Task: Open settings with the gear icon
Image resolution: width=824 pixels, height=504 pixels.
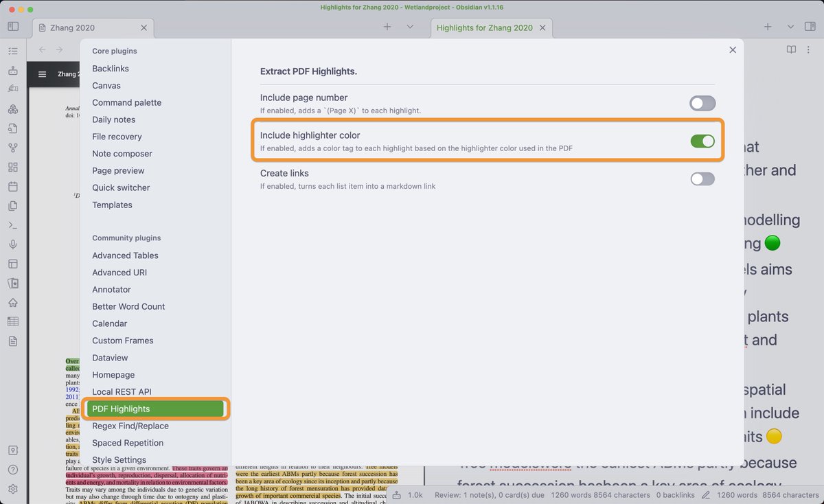Action: [x=14, y=488]
